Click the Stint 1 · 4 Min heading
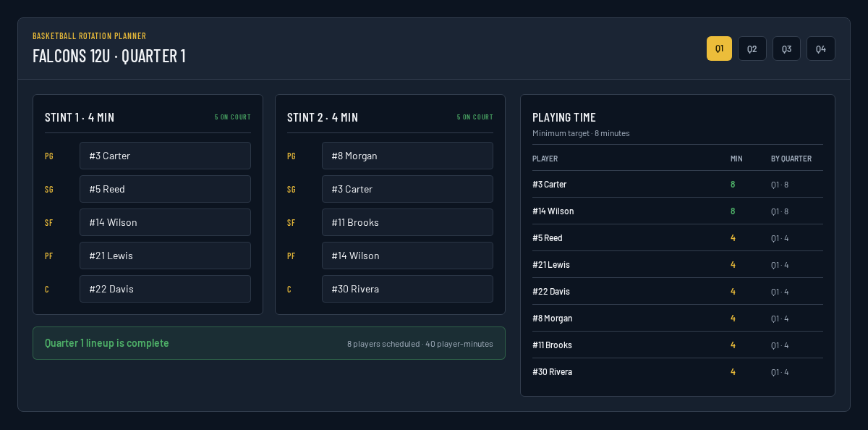Screen dimensions: 868x430 click(x=80, y=117)
